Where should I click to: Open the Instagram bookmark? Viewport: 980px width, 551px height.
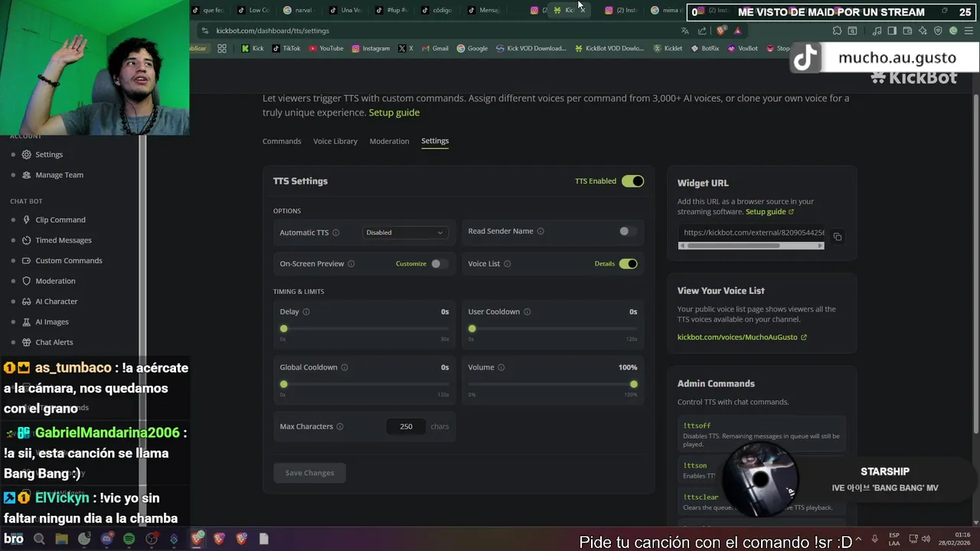[371, 48]
